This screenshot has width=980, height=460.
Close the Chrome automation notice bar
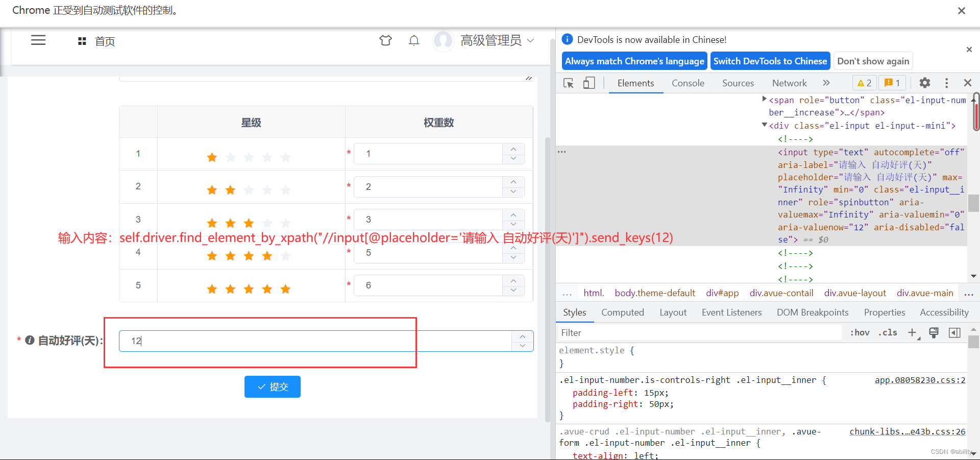pos(961,11)
